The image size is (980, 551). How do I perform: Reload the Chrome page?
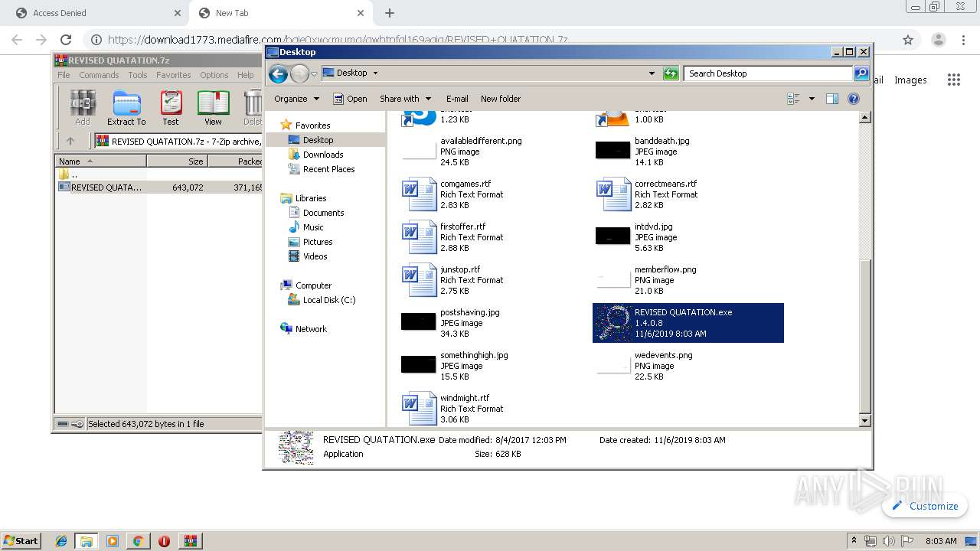click(66, 40)
